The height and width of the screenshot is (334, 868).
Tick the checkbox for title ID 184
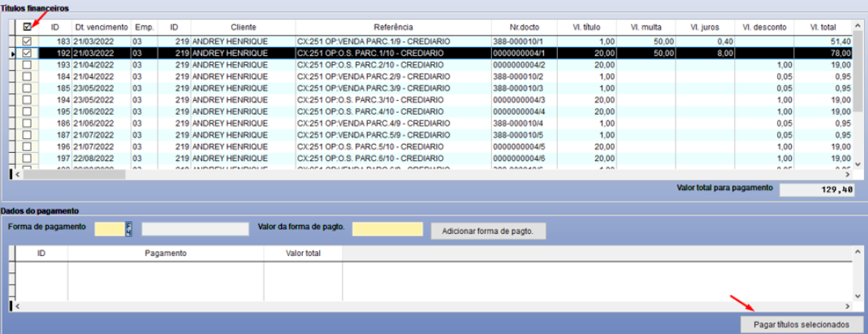point(28,76)
